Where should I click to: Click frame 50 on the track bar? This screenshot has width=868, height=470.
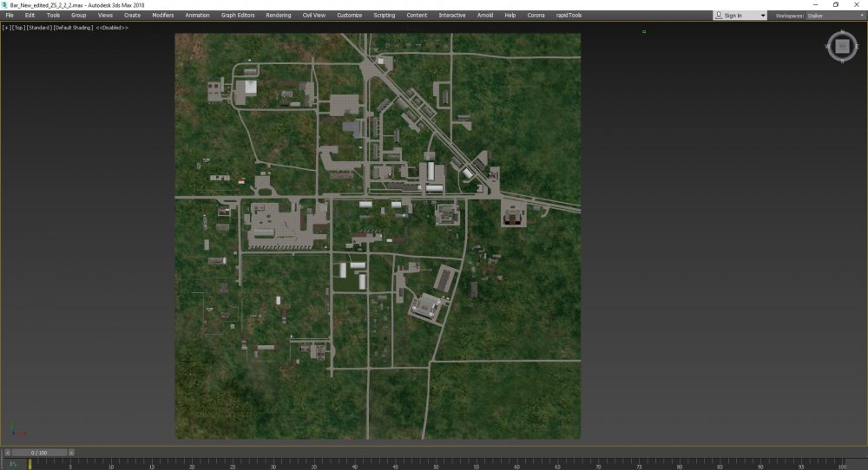[436, 465]
